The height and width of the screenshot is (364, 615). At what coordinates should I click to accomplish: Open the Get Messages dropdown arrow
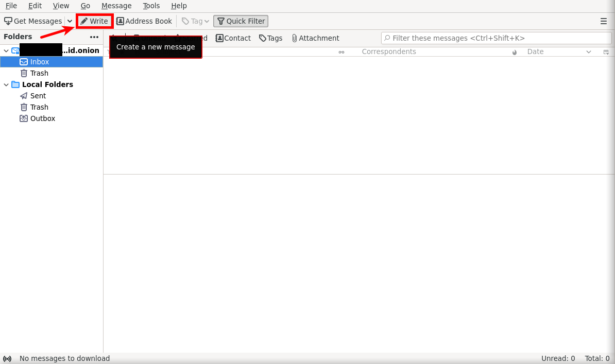tap(70, 21)
